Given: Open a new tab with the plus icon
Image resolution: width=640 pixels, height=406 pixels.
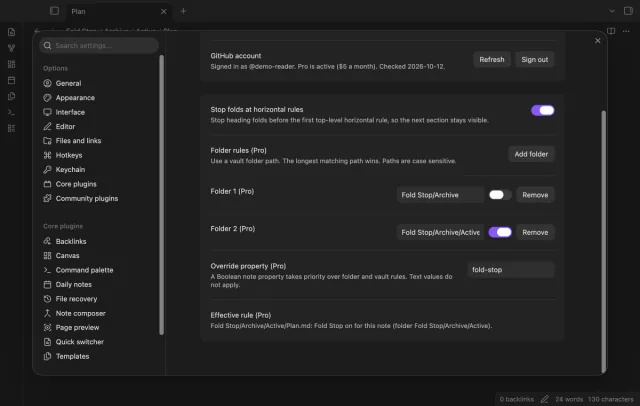Looking at the screenshot, I should tap(183, 11).
